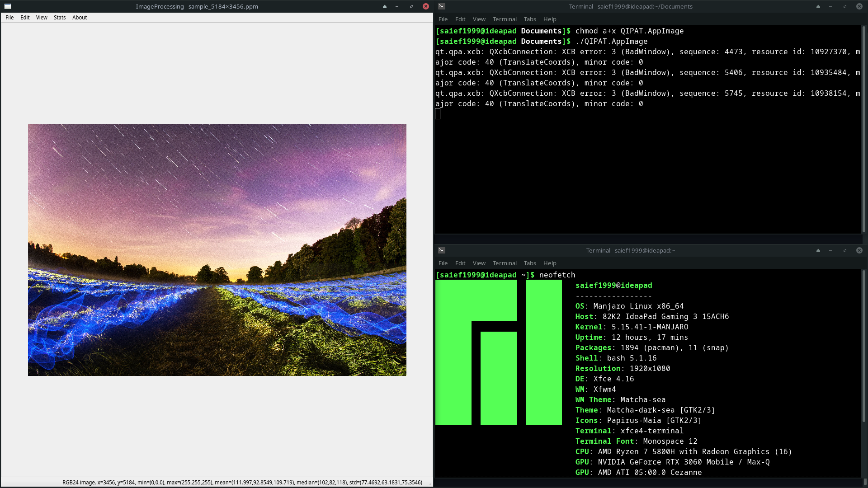Click the neofetch terminal title bar icon
The height and width of the screenshot is (488, 868).
(442, 250)
